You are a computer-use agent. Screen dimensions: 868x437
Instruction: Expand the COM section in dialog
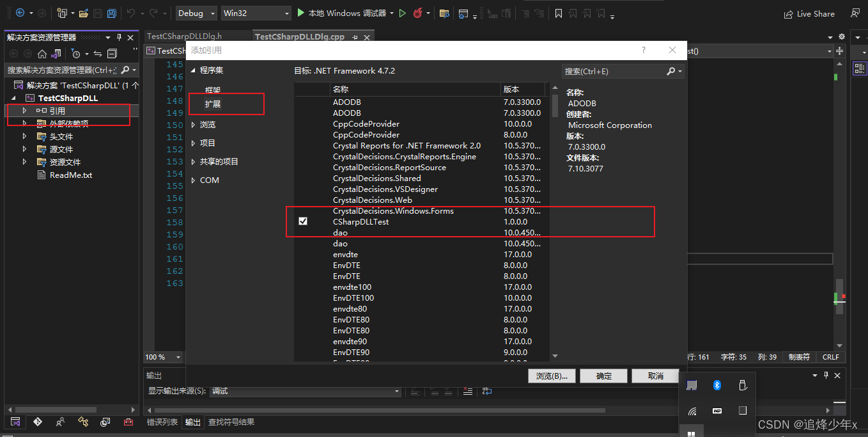click(194, 180)
